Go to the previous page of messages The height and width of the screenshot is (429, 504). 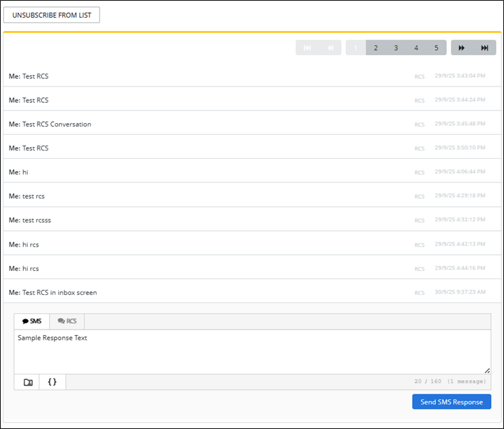click(330, 48)
